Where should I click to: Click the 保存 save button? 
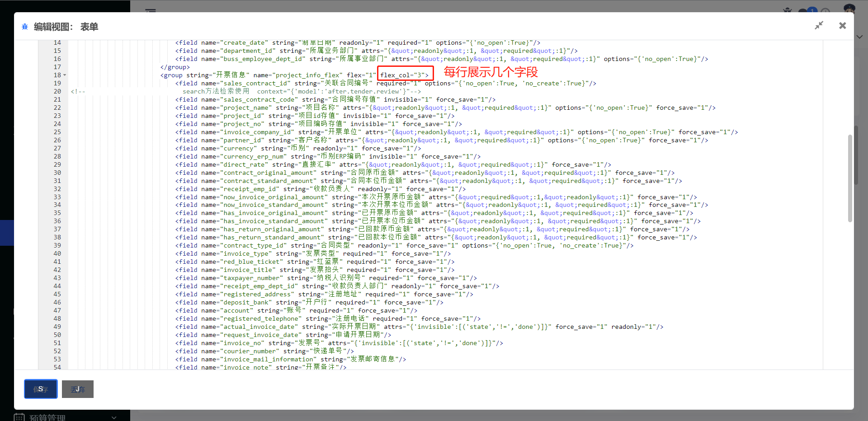click(x=41, y=389)
